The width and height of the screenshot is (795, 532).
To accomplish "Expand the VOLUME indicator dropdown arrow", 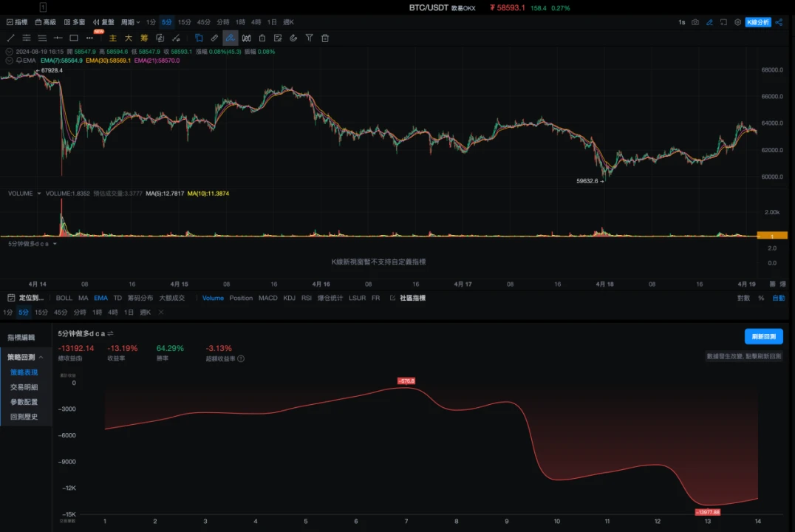I will tap(38, 194).
